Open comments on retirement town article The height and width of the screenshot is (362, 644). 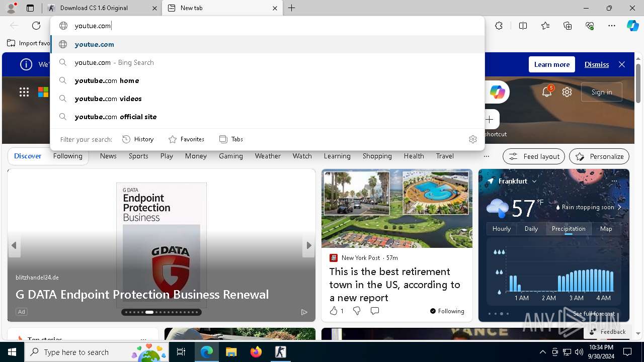[374, 311]
